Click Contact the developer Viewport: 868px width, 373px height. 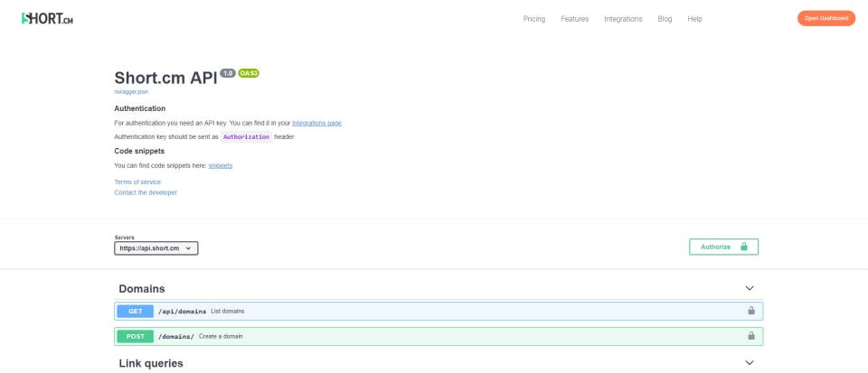click(146, 192)
